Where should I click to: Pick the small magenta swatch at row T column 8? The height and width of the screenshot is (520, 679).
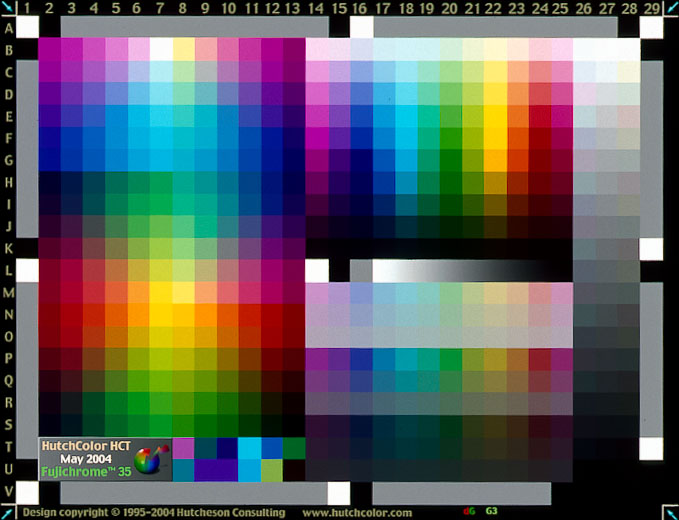(x=183, y=448)
